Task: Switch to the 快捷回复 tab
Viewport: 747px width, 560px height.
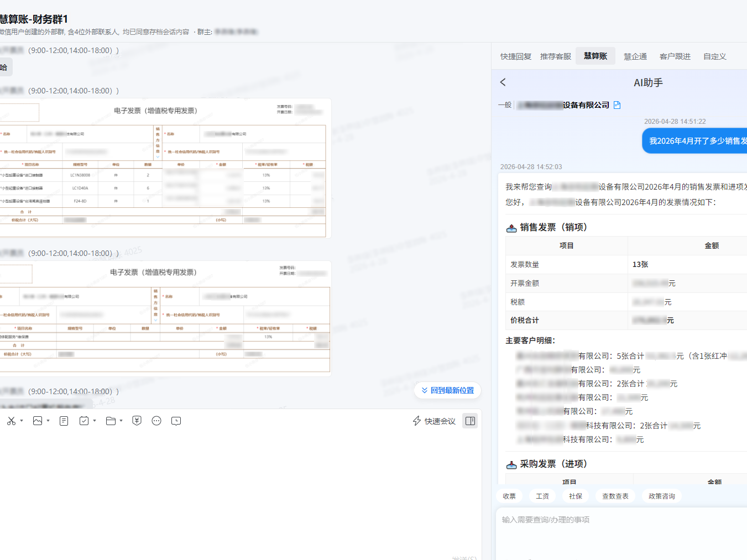Action: coord(515,56)
